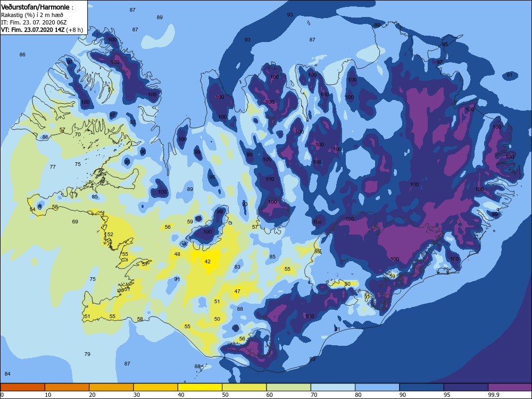Viewport: 532px width, 399px height.
Task: Click the humidity value 52 on the map
Action: [110, 235]
